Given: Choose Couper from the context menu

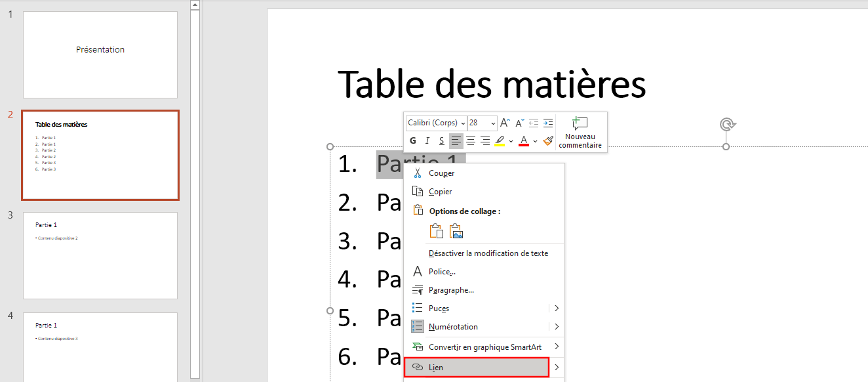Looking at the screenshot, I should point(484,173).
